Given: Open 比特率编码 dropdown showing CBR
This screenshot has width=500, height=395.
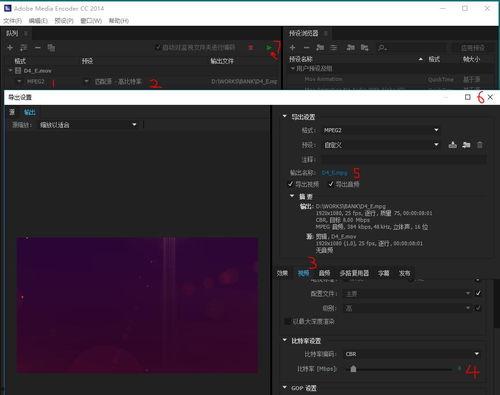Looking at the screenshot, I should coord(412,354).
